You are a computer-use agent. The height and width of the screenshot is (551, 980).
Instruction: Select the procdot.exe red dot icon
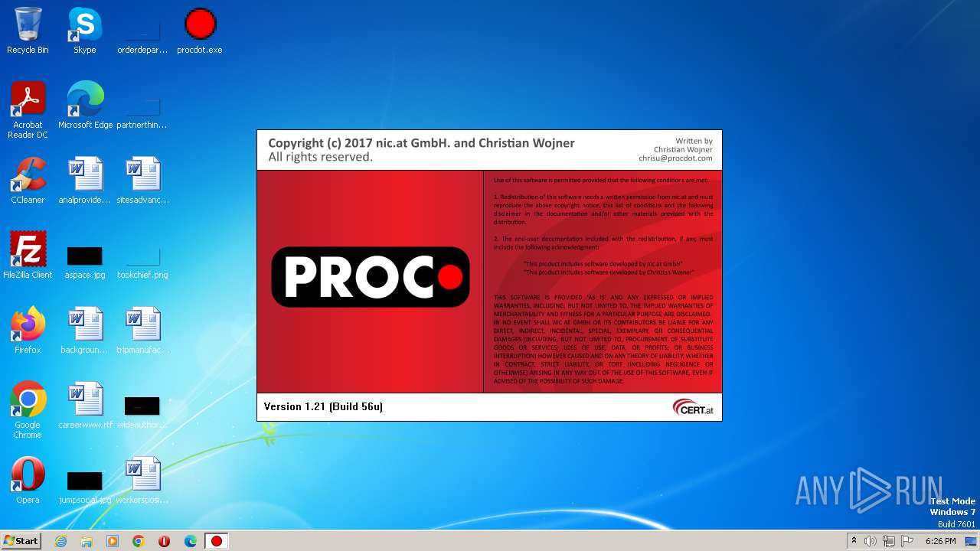pos(200,31)
